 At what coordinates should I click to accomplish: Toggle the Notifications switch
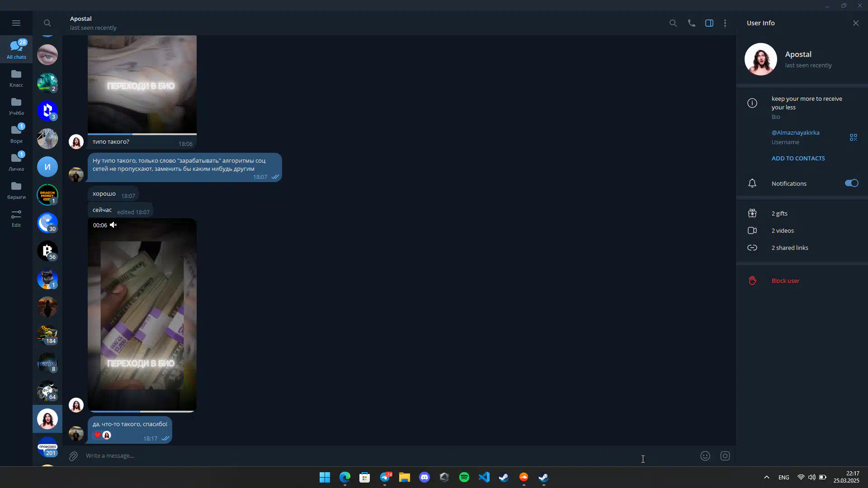(851, 183)
